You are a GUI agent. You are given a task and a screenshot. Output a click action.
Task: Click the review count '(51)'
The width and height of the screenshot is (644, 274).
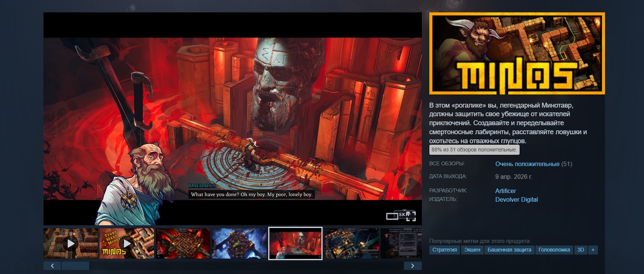coord(567,164)
